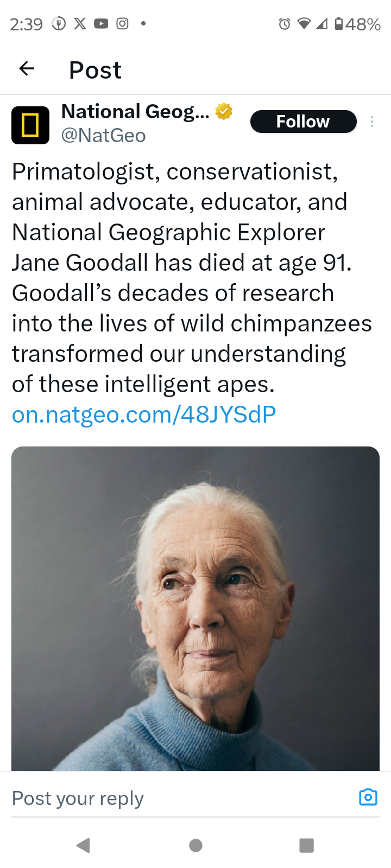Tap the back arrow icon
The height and width of the screenshot is (868, 391).
[x=27, y=68]
